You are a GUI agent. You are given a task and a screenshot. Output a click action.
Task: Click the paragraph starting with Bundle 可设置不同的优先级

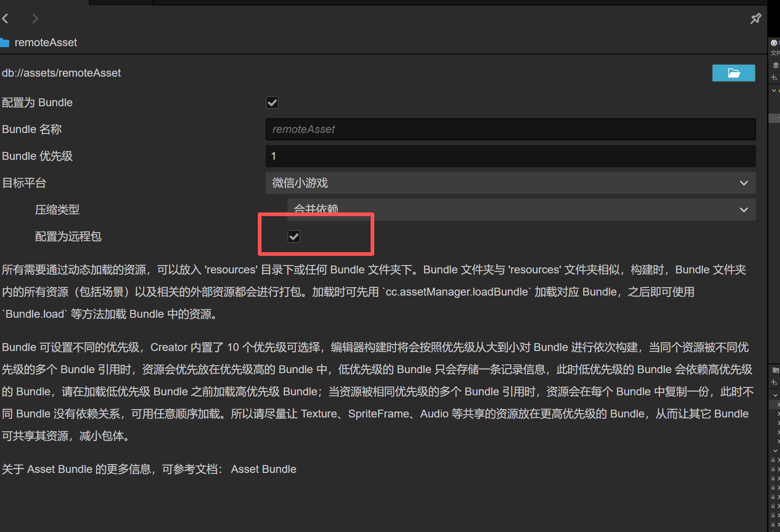[378, 392]
